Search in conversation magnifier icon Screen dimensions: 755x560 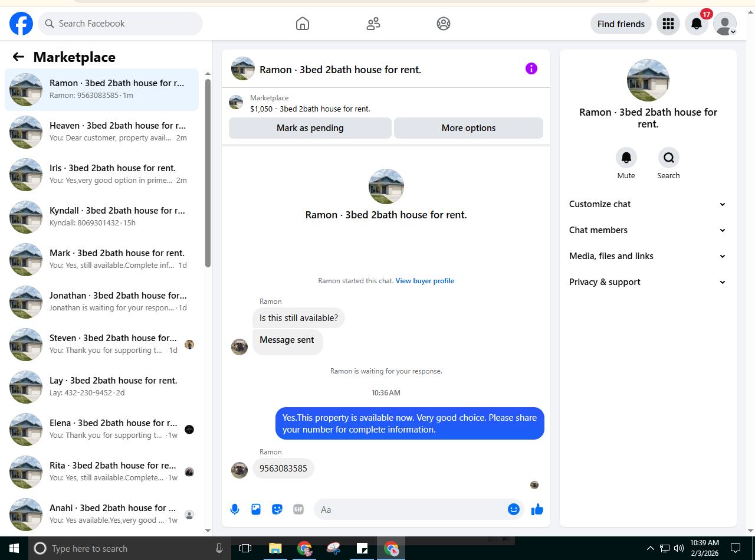coord(669,158)
